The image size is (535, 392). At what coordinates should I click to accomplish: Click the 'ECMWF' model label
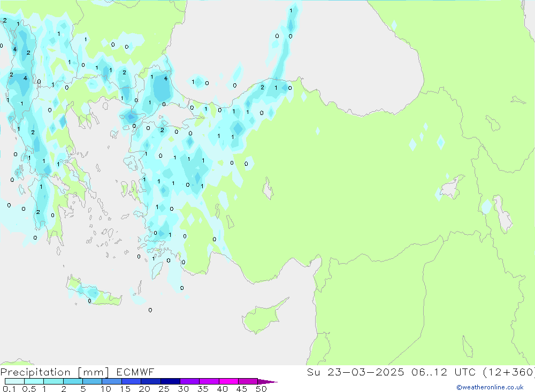click(135, 372)
